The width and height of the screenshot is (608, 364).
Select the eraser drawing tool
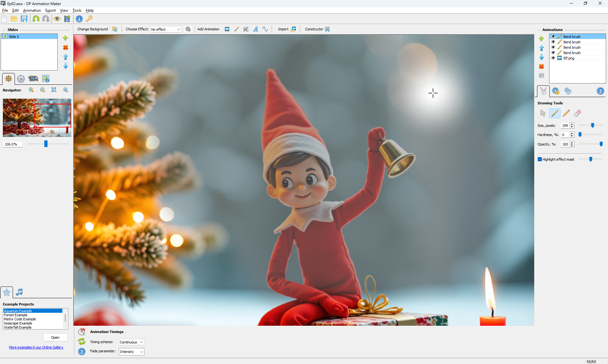(x=578, y=113)
